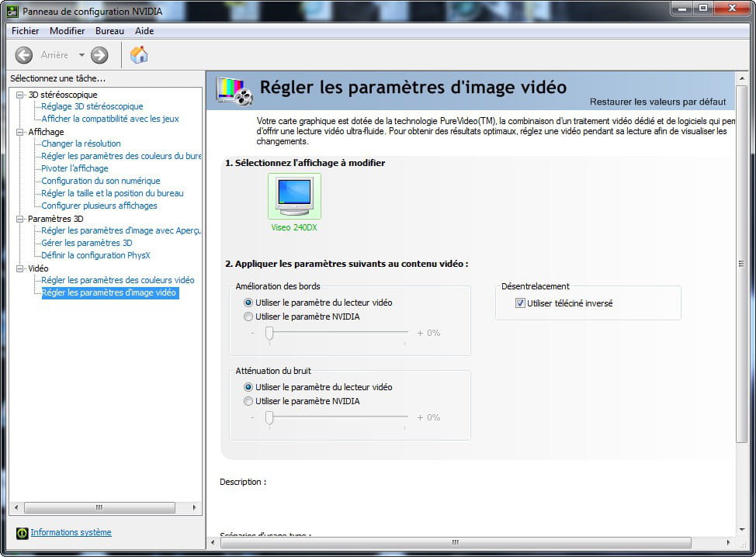Open Gérer les paramètres 3D task
This screenshot has height=557, width=756.
(87, 243)
